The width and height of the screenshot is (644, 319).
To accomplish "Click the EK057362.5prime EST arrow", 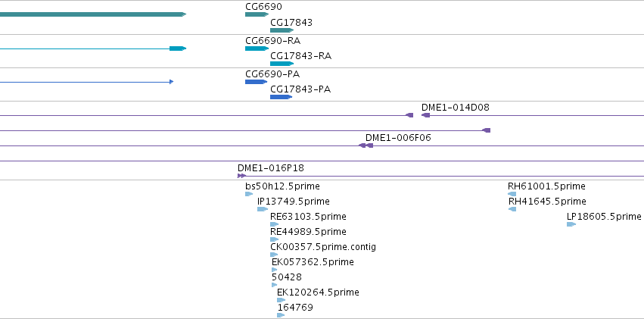I will 275,270.
